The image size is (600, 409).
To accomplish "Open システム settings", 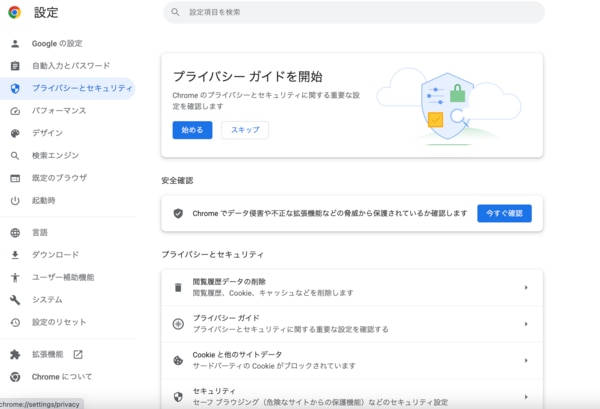I will (x=47, y=300).
